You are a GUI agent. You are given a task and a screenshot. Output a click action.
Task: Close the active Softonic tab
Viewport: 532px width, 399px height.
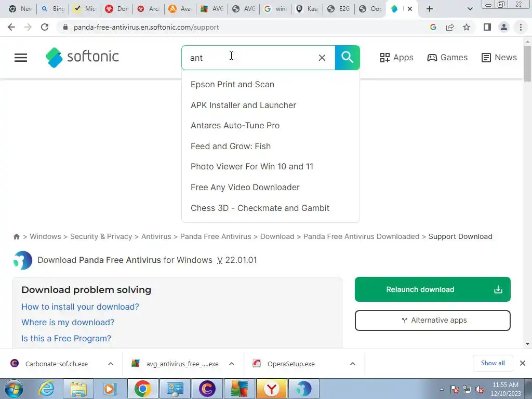[x=410, y=9]
